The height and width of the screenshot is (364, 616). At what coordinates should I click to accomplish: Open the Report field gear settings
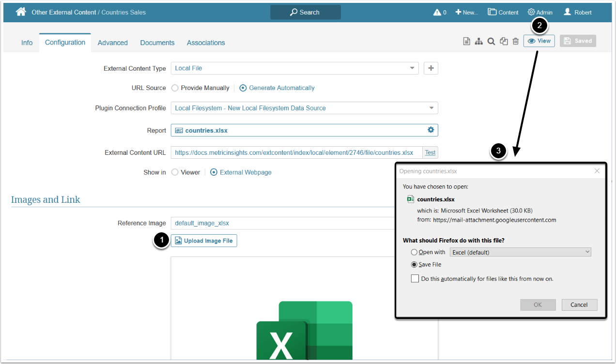tap(431, 130)
